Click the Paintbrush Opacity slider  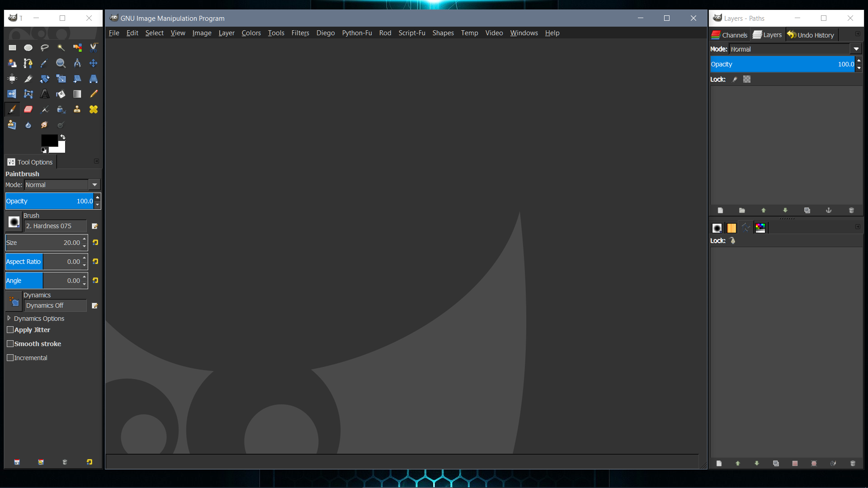50,201
